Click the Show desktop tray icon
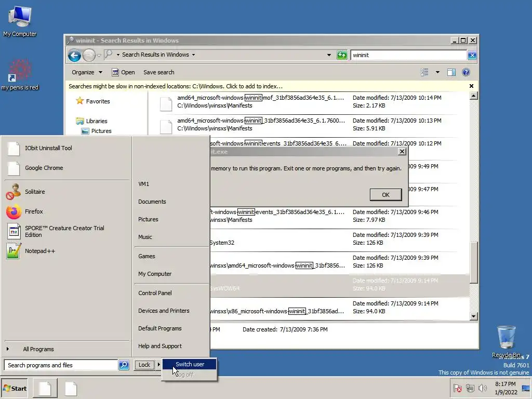 point(526,388)
